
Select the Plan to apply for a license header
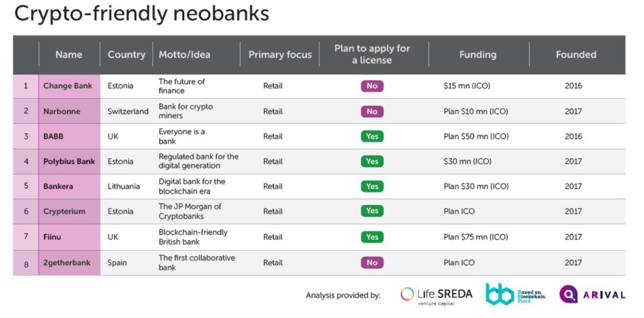(x=372, y=54)
